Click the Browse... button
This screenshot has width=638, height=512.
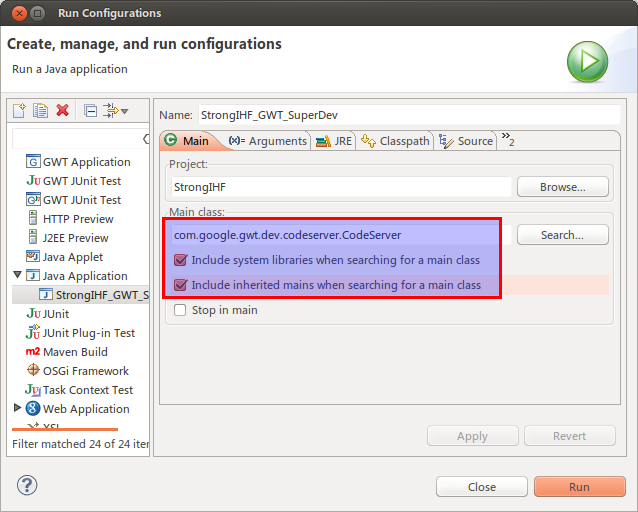coord(563,187)
